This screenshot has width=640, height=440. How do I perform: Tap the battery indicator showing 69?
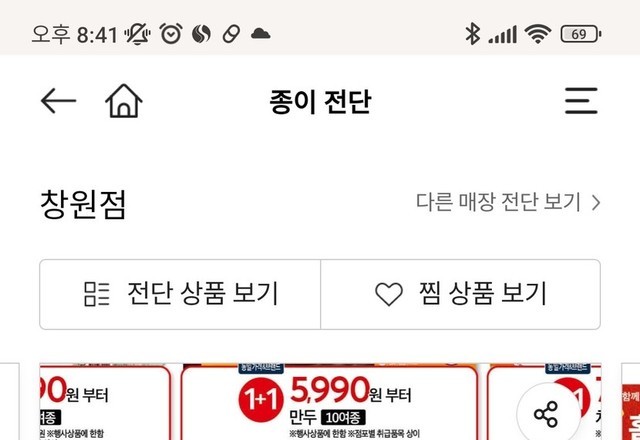(581, 34)
